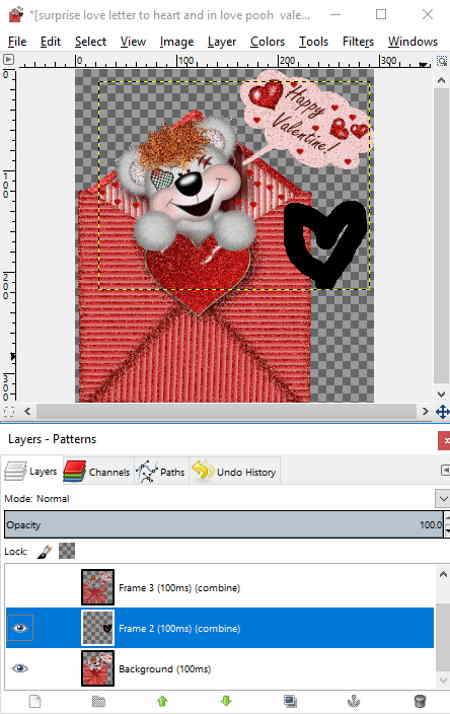The image size is (450, 714).
Task: Open the Edit menu
Action: [50, 42]
